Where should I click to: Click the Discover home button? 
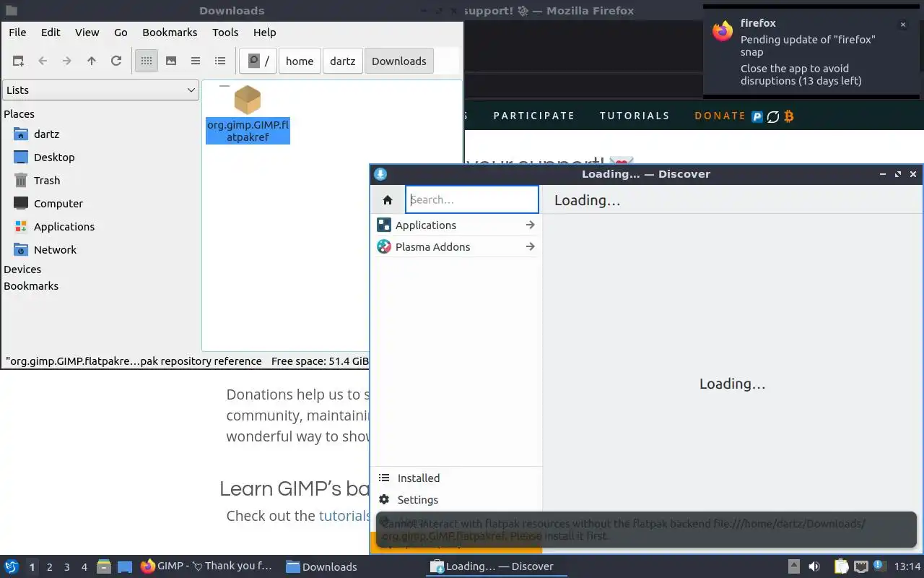click(388, 200)
